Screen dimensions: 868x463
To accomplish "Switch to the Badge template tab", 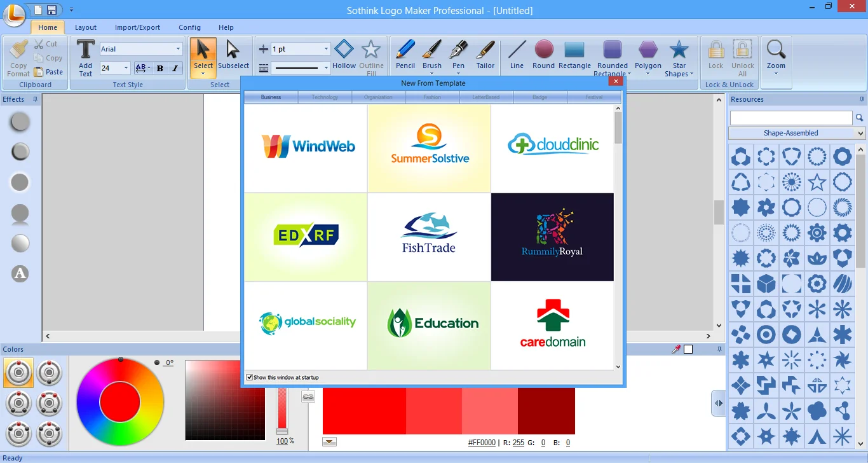I will tap(539, 97).
